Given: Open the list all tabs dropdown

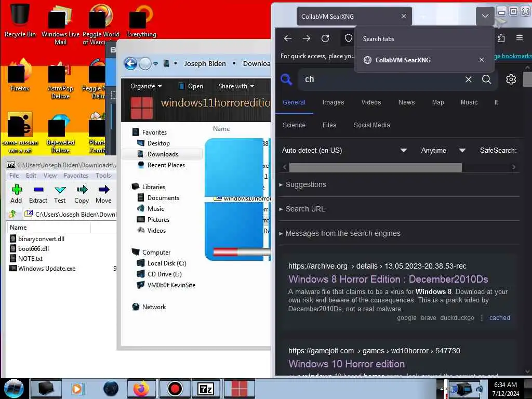Looking at the screenshot, I should pos(485,16).
